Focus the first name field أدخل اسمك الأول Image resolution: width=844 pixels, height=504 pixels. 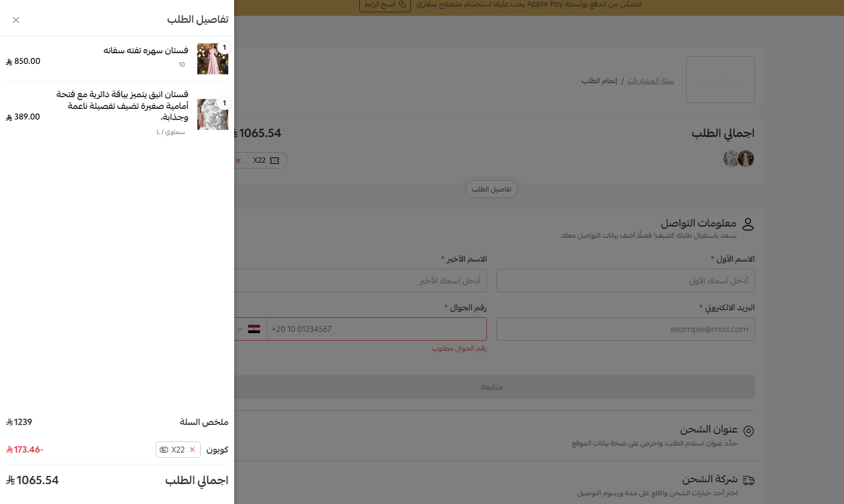click(625, 280)
